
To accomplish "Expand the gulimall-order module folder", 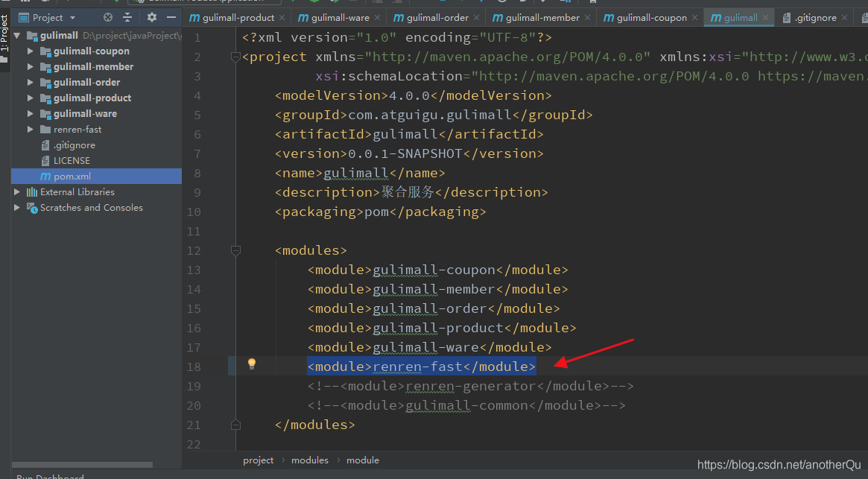I will pyautogui.click(x=31, y=82).
